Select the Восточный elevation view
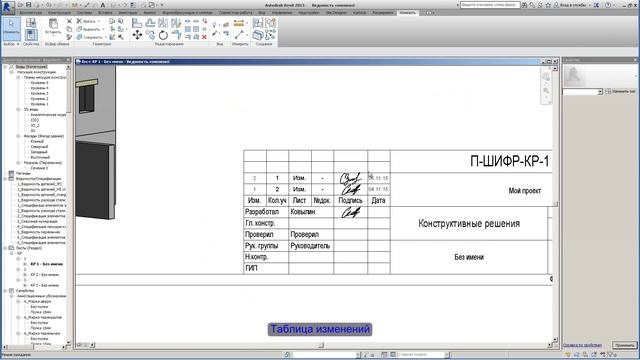Image resolution: width=640 pixels, height=360 pixels. [40, 157]
